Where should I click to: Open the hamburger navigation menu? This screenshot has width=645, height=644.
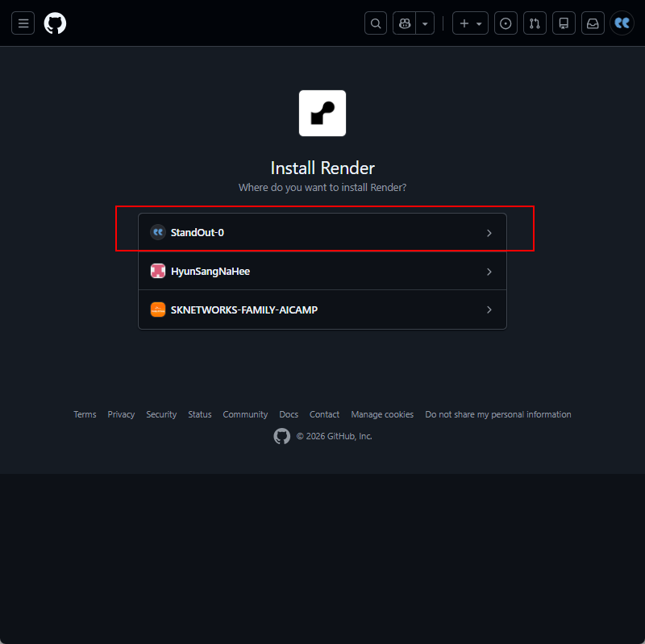tap(23, 23)
